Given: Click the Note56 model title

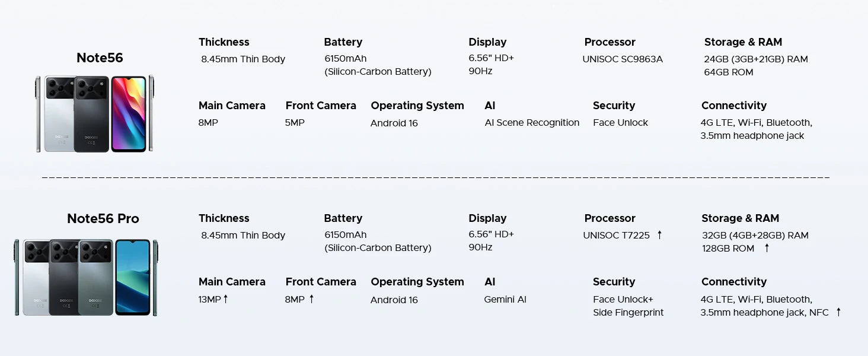Looking at the screenshot, I should click(100, 58).
